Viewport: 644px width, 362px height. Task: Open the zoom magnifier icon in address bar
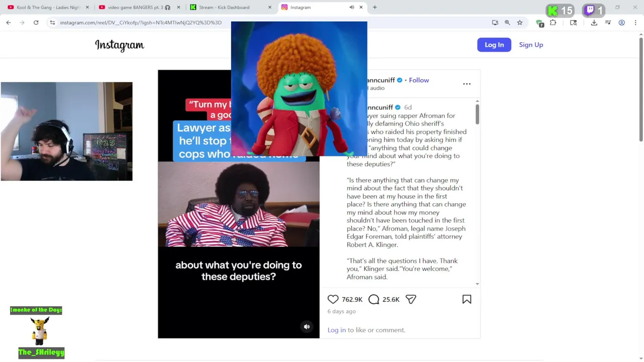coord(507,23)
